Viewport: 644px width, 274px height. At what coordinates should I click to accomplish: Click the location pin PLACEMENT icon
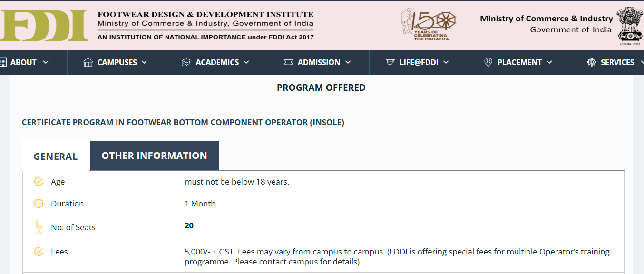click(x=488, y=62)
